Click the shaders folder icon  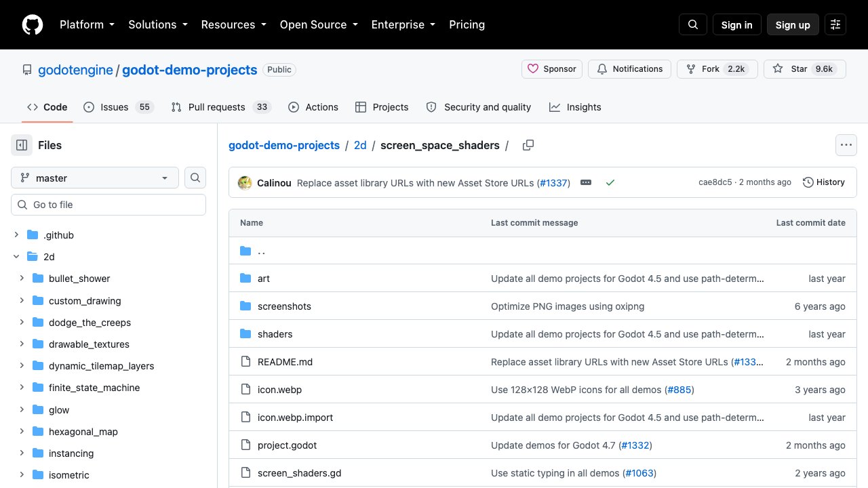click(x=245, y=334)
